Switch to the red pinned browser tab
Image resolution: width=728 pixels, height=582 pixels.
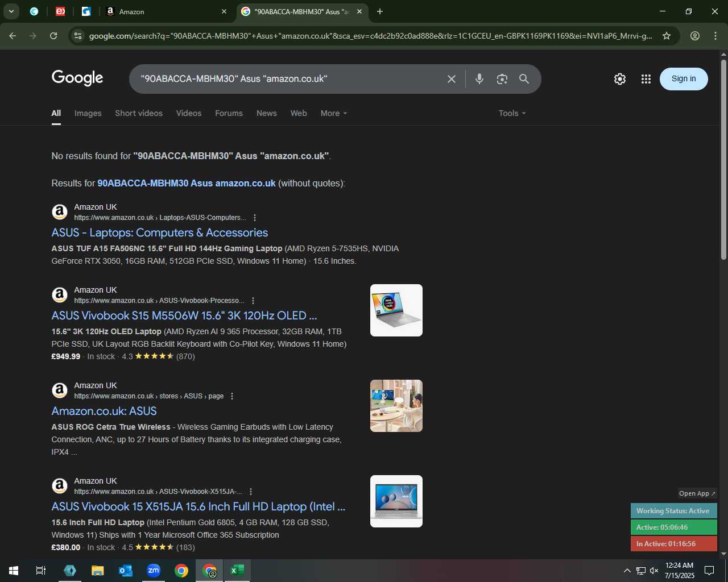(60, 11)
